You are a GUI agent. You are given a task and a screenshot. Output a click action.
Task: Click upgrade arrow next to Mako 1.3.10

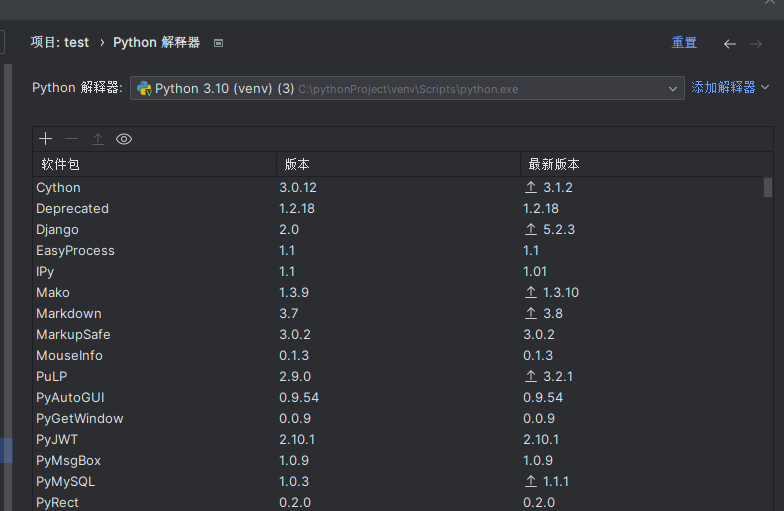click(530, 292)
